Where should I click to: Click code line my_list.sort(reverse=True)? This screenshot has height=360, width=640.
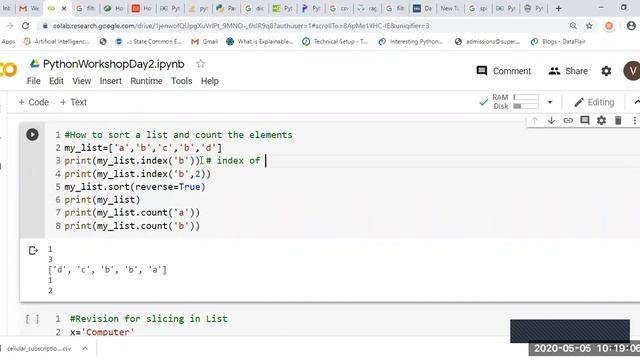click(x=135, y=187)
